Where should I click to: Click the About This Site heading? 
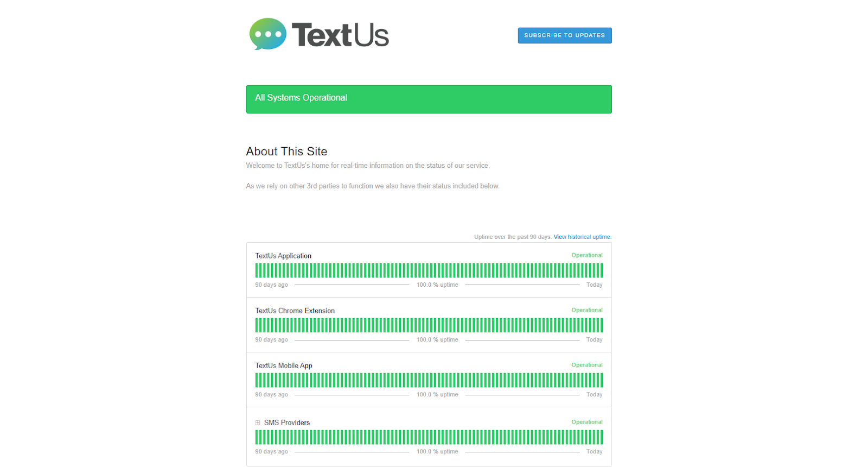pyautogui.click(x=286, y=152)
